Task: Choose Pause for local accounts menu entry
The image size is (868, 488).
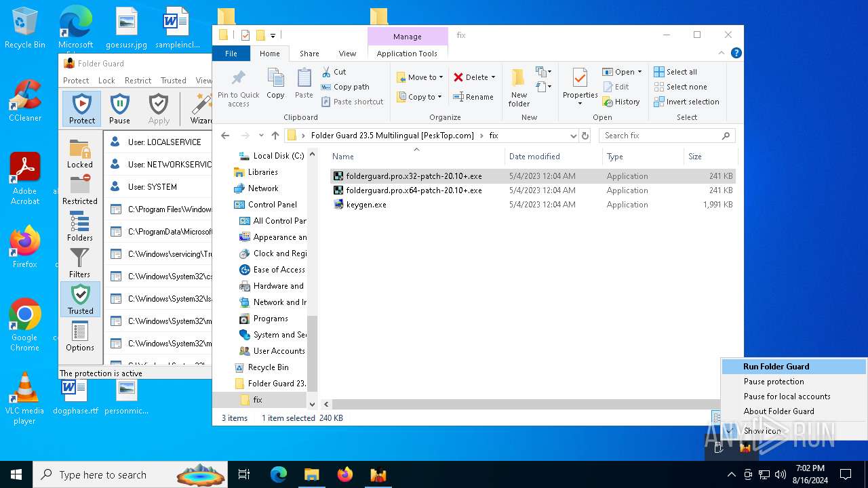Action: click(x=794, y=396)
